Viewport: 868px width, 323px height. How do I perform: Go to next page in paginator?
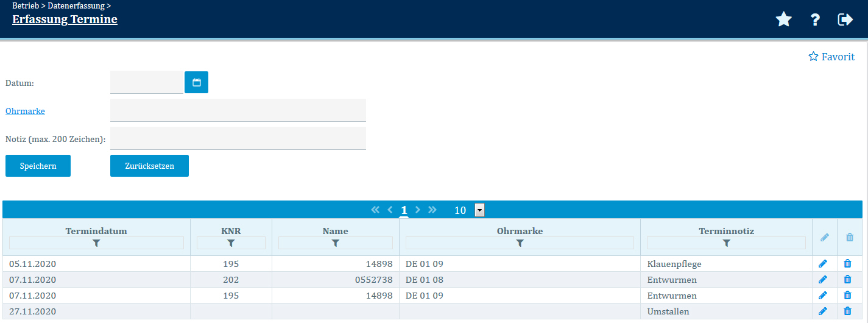[418, 210]
